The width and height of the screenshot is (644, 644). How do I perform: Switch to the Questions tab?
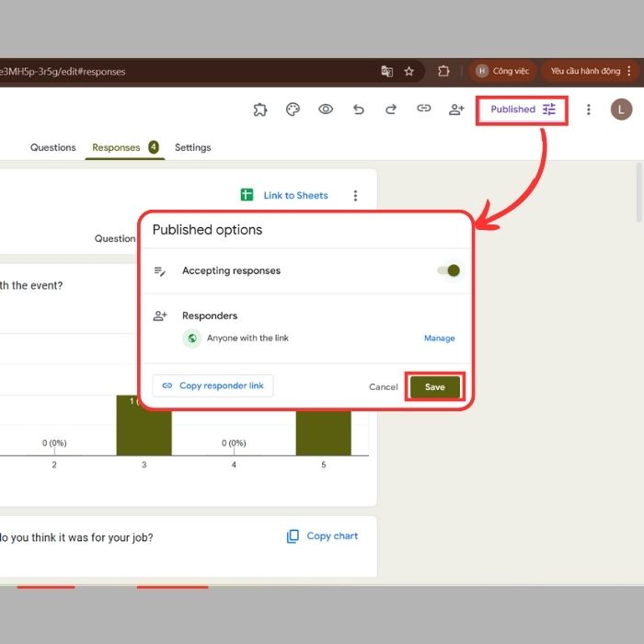coord(53,147)
